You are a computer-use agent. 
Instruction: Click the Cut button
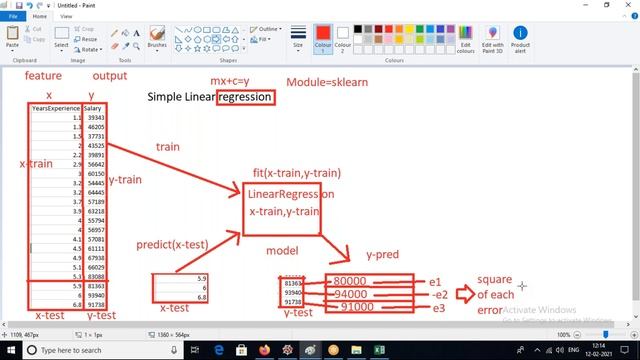pos(33,29)
